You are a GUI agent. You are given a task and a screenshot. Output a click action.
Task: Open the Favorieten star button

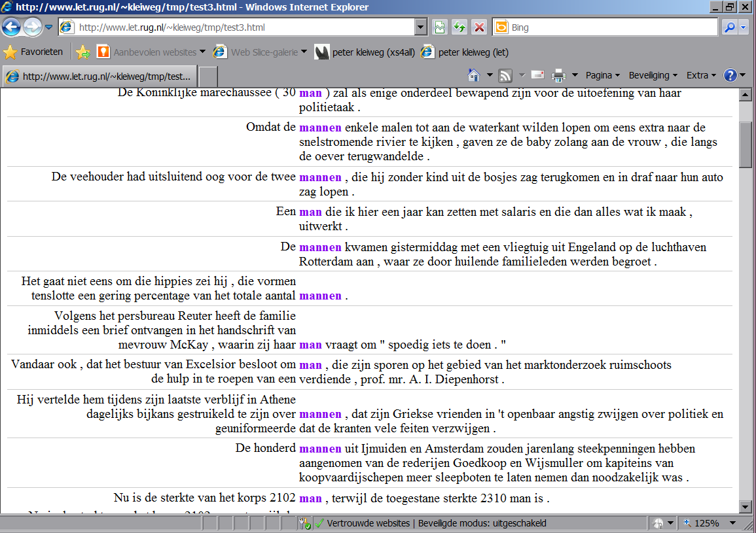(x=33, y=52)
